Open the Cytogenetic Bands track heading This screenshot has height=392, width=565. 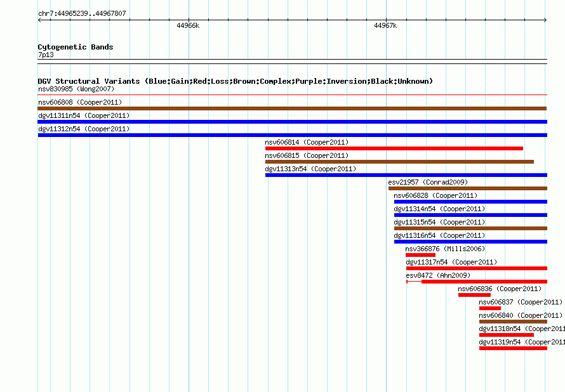tap(76, 47)
